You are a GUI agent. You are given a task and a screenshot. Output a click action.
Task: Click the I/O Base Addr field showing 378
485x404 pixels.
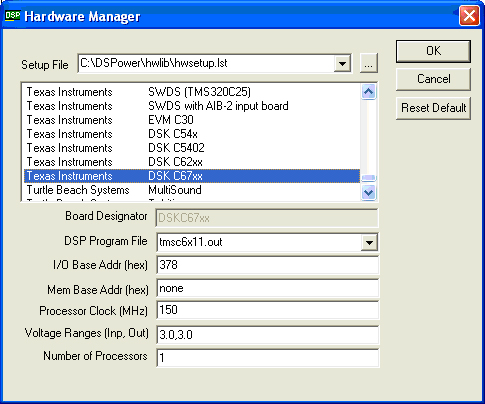(267, 265)
